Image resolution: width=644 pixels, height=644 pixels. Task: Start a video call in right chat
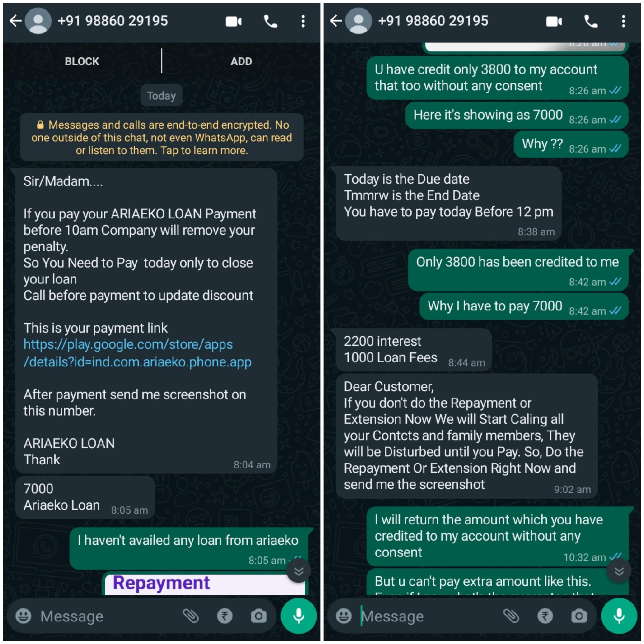click(554, 21)
